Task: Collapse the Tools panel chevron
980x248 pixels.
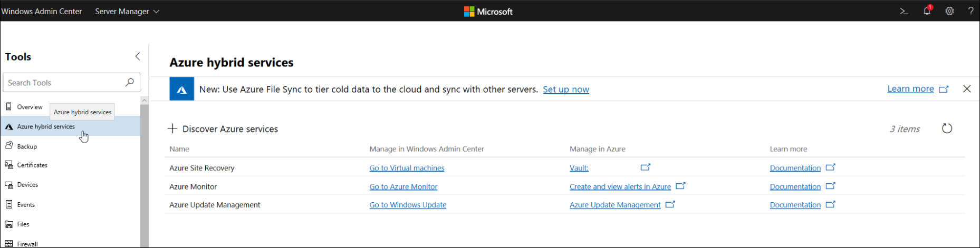Action: coord(138,56)
